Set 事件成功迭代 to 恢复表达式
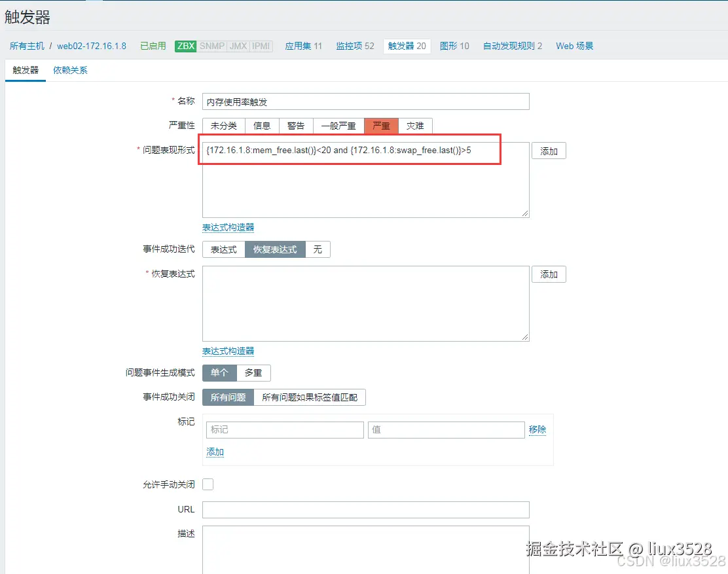Screen dimensions: 728x574 click(x=275, y=249)
